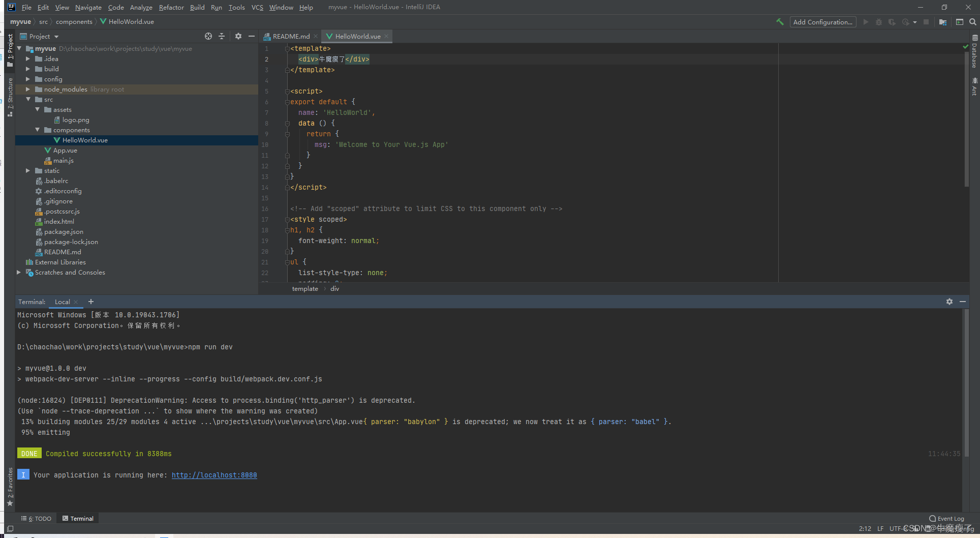
Task: Hide the Project panel via minus icon
Action: coord(251,36)
